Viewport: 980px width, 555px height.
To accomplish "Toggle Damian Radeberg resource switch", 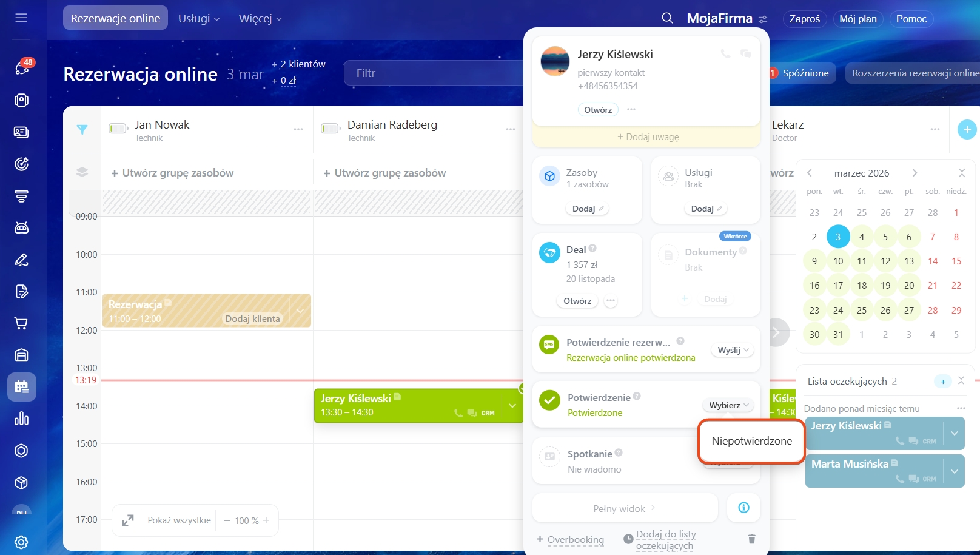I will (x=330, y=129).
